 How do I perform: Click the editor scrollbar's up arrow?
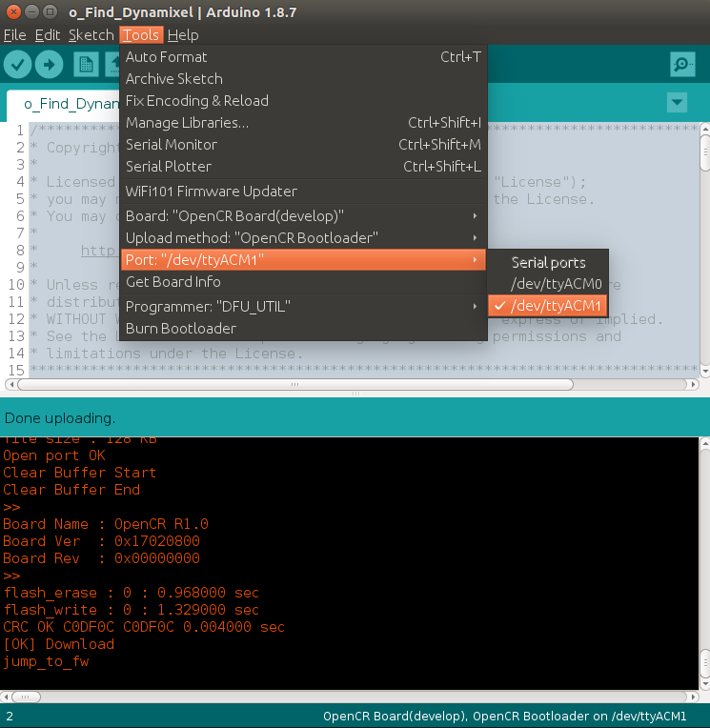[x=704, y=129]
